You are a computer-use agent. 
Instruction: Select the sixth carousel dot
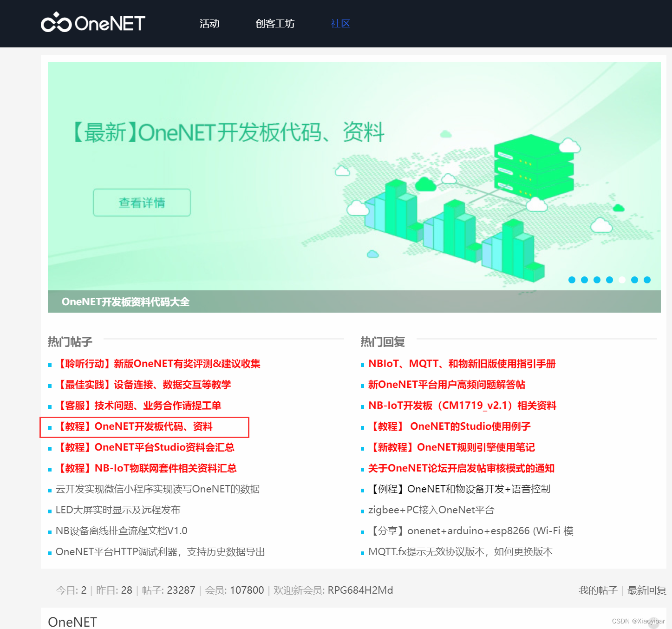tap(634, 280)
